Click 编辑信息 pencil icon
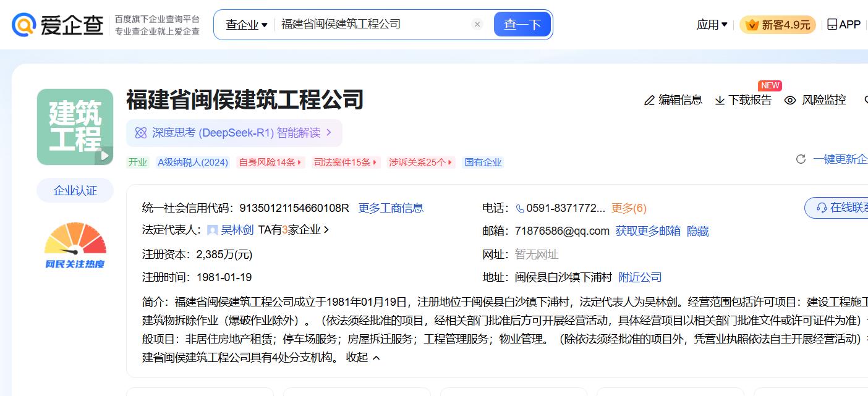Screen dimensions: 868x396 point(649,100)
